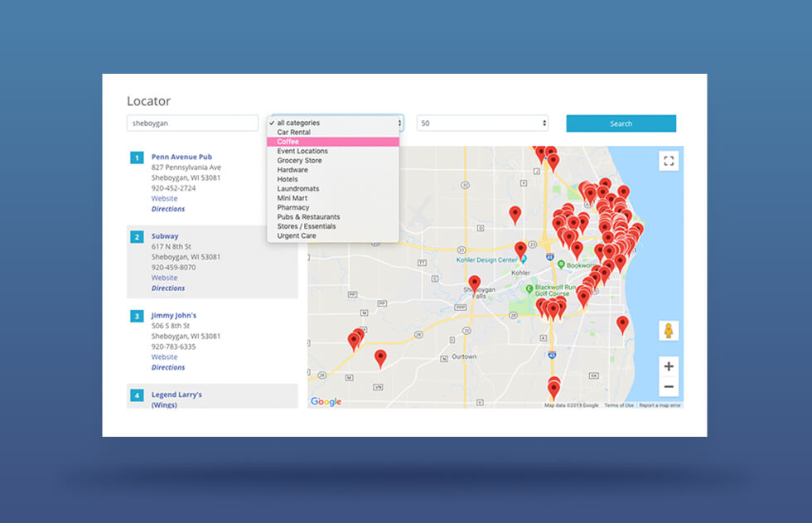Click Jimmy John's phone 920-783-6335
This screenshot has height=523, width=812.
173,346
